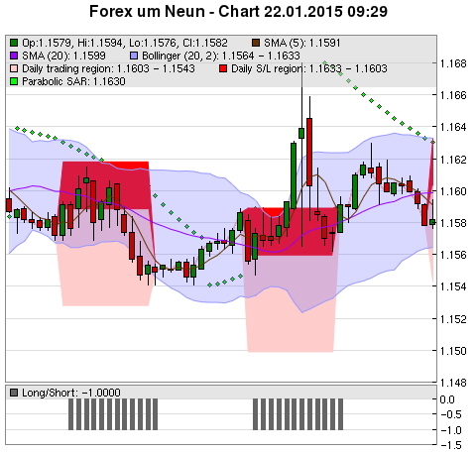Click the 'SMA (5): 1.1591' legend text
476x453 pixels.
coord(302,43)
